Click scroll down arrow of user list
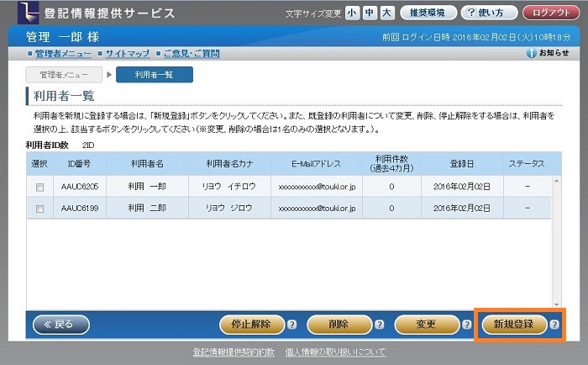This screenshot has height=365, width=588. tap(556, 304)
